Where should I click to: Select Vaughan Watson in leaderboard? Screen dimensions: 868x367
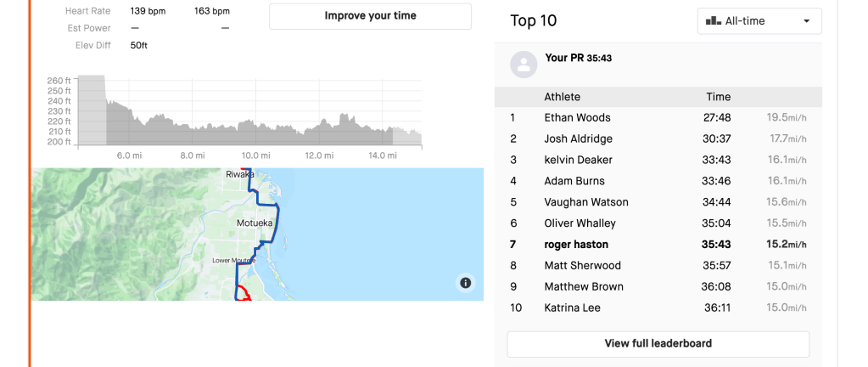point(586,202)
